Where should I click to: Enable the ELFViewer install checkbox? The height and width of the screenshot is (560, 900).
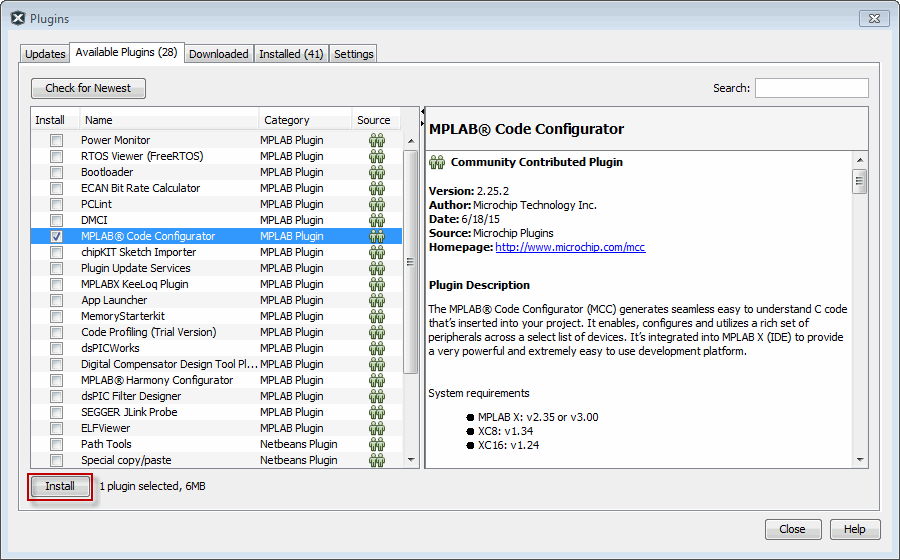[57, 428]
